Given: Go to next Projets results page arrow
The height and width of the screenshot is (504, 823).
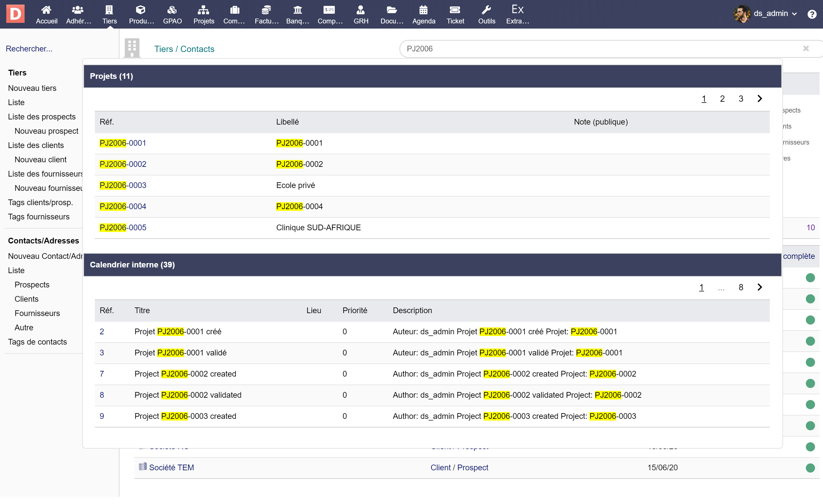Looking at the screenshot, I should pyautogui.click(x=760, y=99).
